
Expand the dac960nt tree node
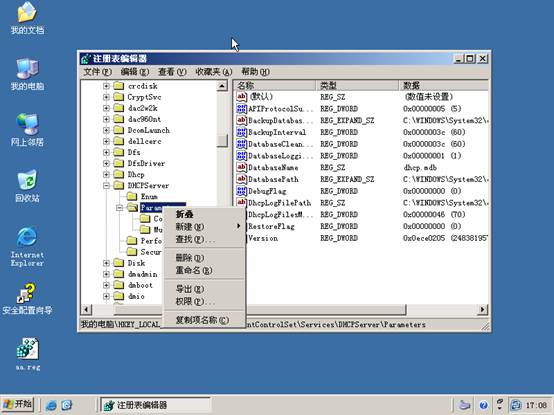106,119
